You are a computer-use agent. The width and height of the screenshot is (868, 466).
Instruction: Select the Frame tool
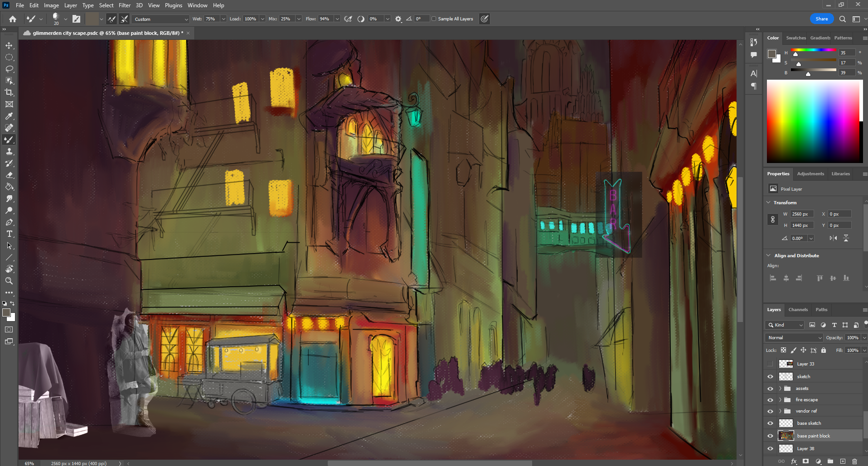click(9, 104)
